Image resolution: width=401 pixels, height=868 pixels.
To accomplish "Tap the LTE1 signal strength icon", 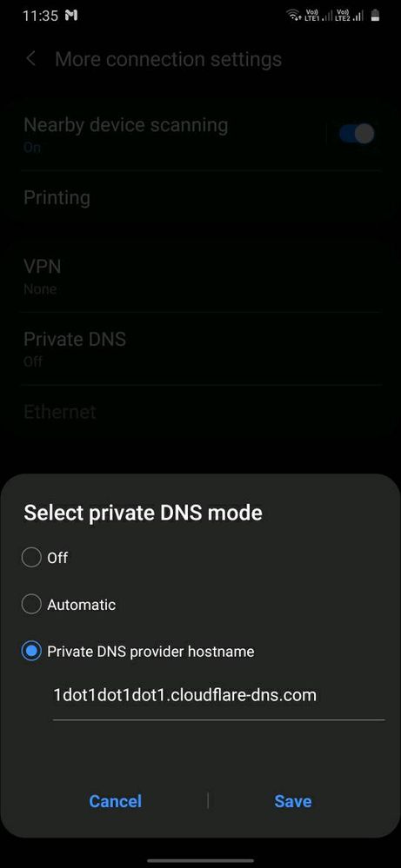I will pyautogui.click(x=317, y=16).
